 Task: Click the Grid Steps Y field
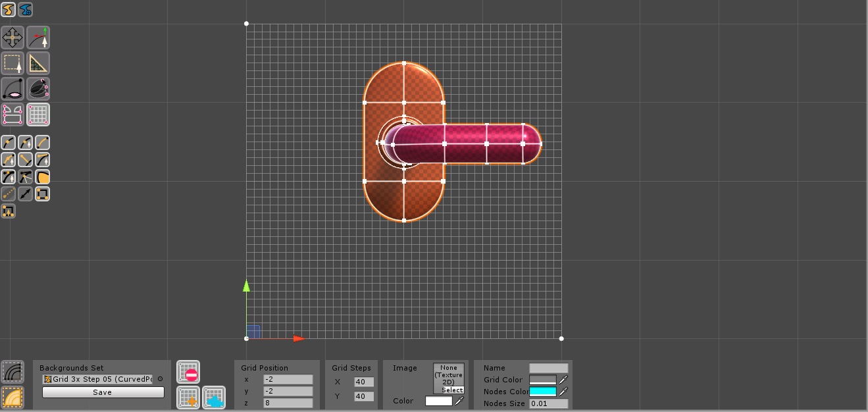pyautogui.click(x=364, y=397)
